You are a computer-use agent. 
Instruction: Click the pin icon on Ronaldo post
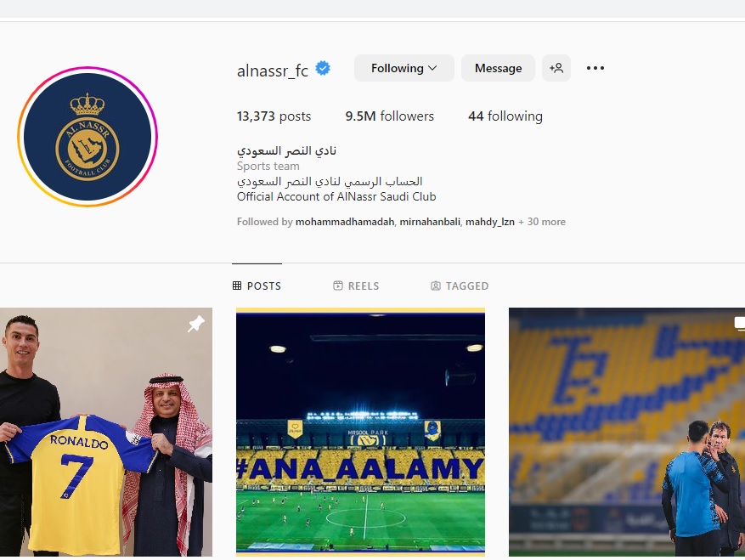[x=195, y=324]
